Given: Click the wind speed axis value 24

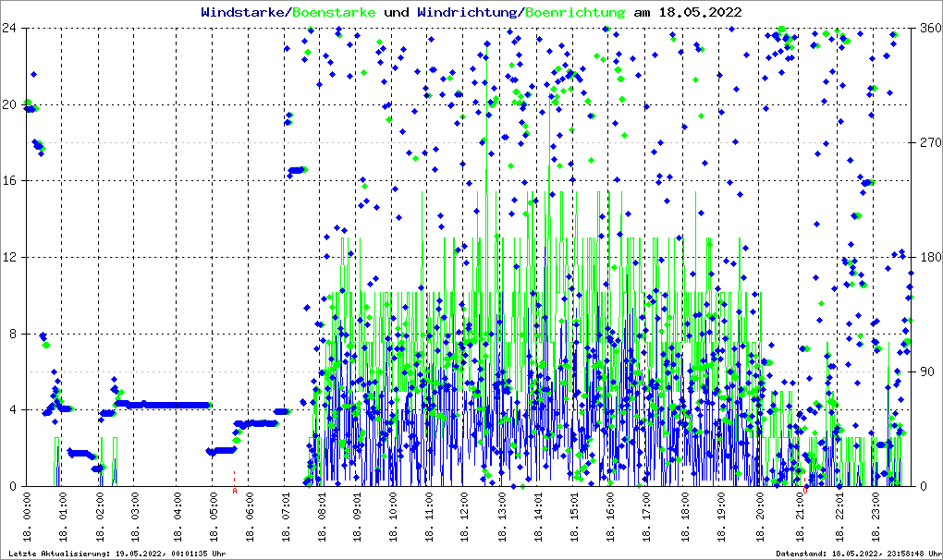Looking at the screenshot, I should click(9, 29).
